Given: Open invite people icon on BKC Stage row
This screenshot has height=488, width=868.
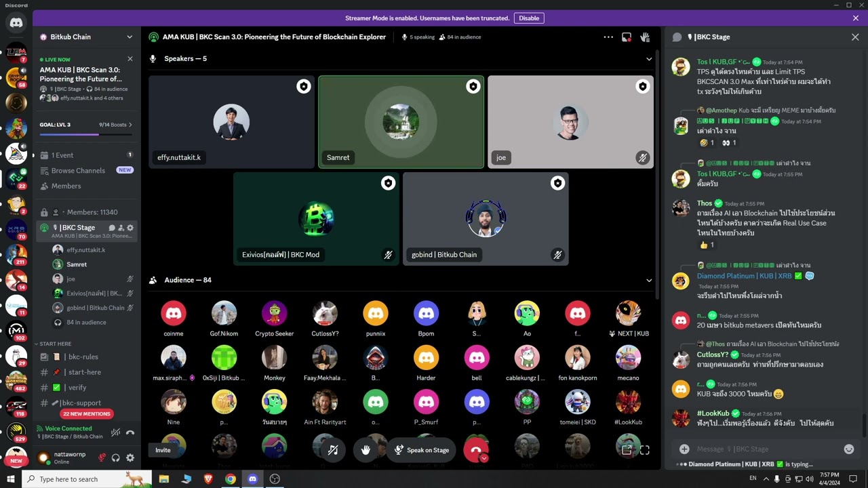Looking at the screenshot, I should 121,228.
